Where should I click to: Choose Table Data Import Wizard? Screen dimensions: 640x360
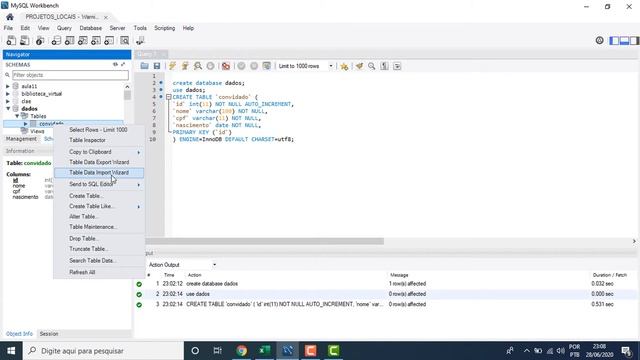click(x=99, y=173)
